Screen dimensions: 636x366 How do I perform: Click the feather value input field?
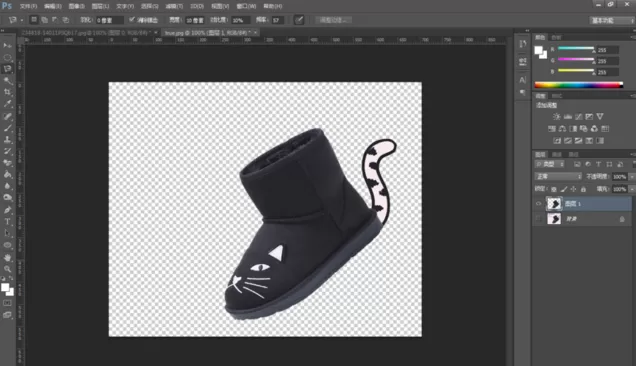pyautogui.click(x=109, y=20)
